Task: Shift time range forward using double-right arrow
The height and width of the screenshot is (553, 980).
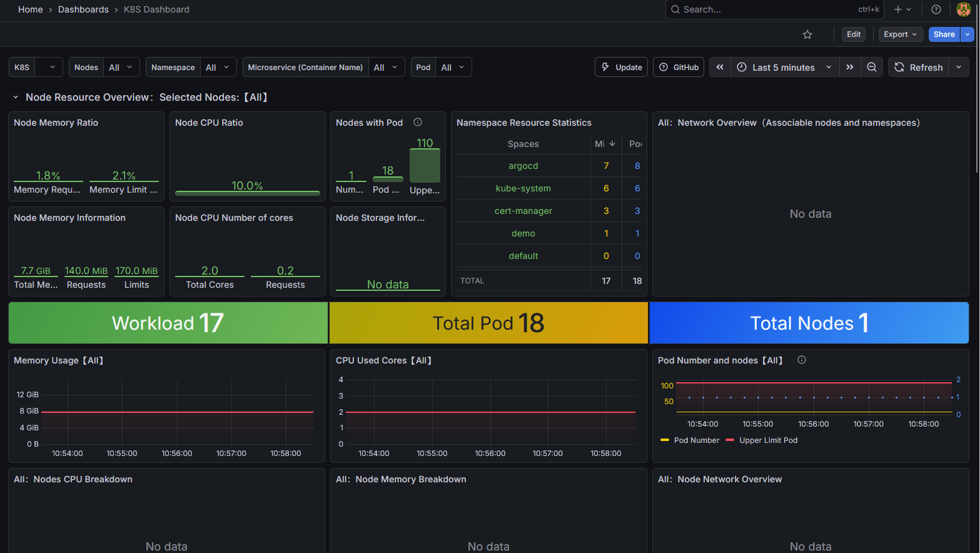Action: tap(850, 67)
